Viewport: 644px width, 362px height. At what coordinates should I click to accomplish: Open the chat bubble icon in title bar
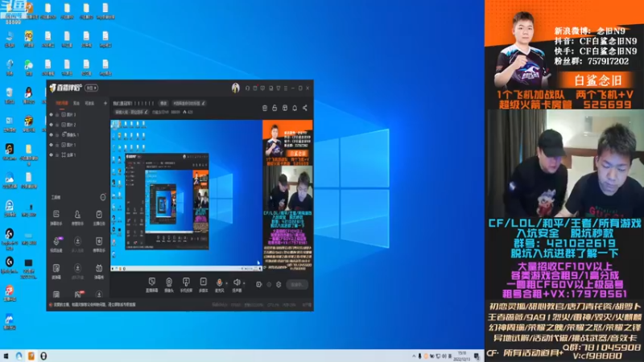tap(262, 88)
